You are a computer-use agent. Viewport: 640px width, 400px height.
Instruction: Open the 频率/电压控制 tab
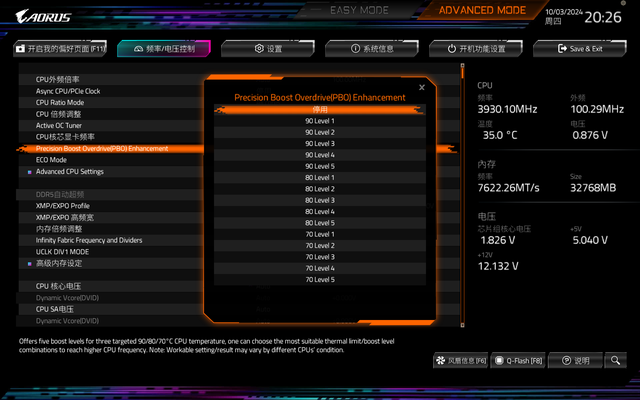coord(164,49)
